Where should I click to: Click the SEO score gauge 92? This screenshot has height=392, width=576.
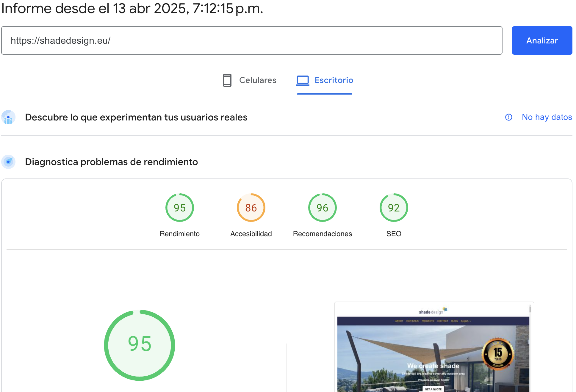pyautogui.click(x=394, y=208)
